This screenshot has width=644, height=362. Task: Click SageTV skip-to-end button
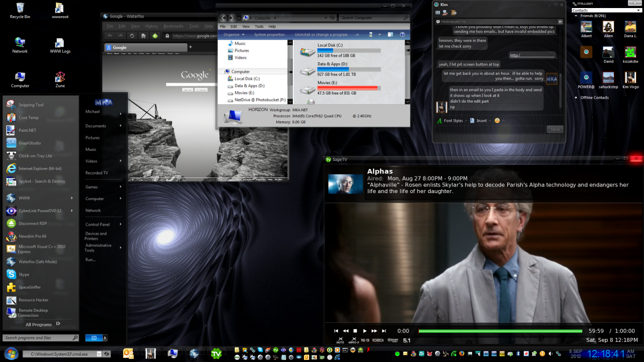click(384, 331)
